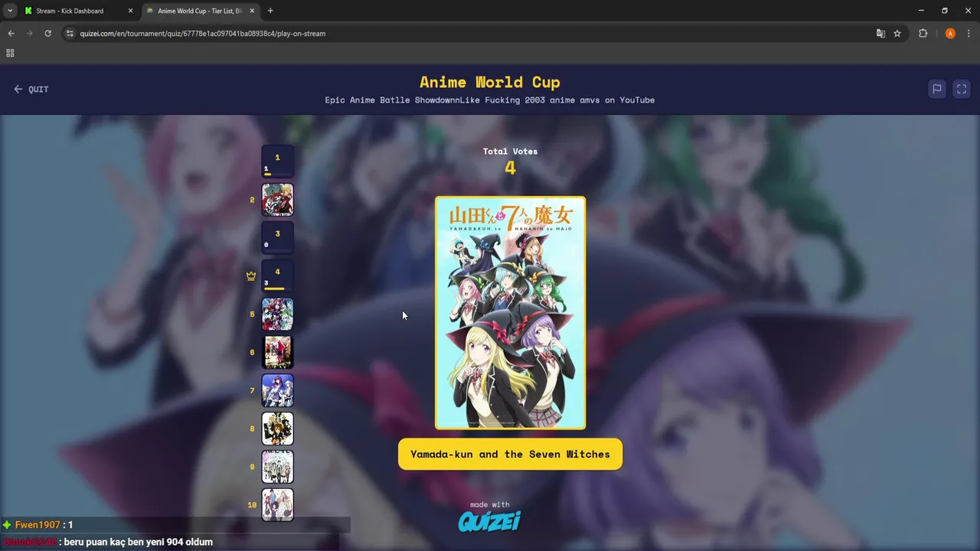Reload the current page
Screen dimensions: 980x551
pyautogui.click(x=47, y=34)
